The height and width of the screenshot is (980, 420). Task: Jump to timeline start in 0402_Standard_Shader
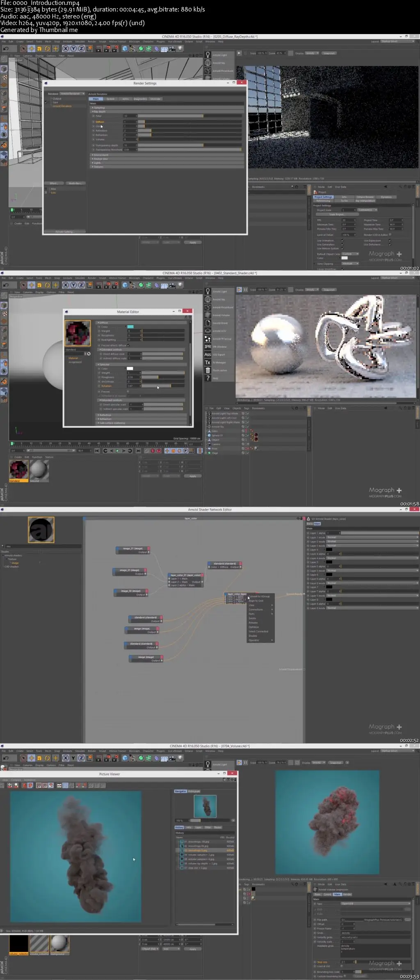pyautogui.click(x=97, y=451)
